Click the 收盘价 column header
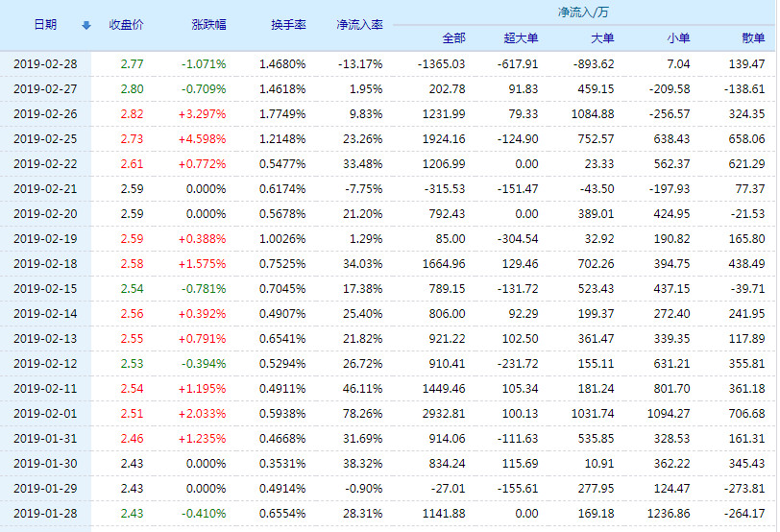This screenshot has height=532, width=780. 128,24
